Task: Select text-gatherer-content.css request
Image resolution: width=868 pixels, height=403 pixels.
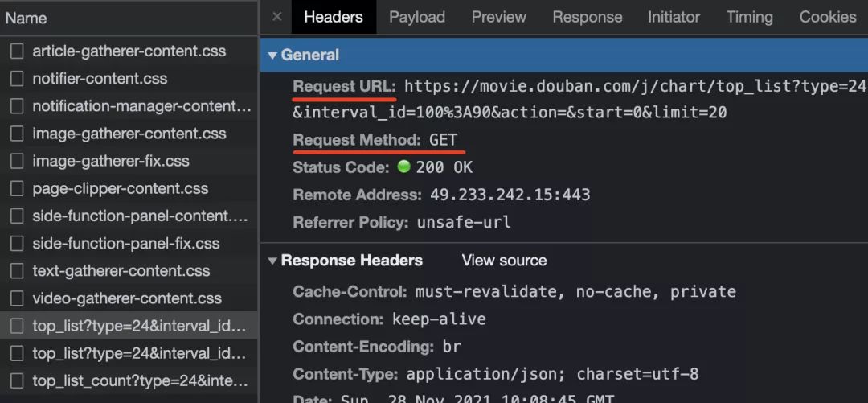Action: 121,271
